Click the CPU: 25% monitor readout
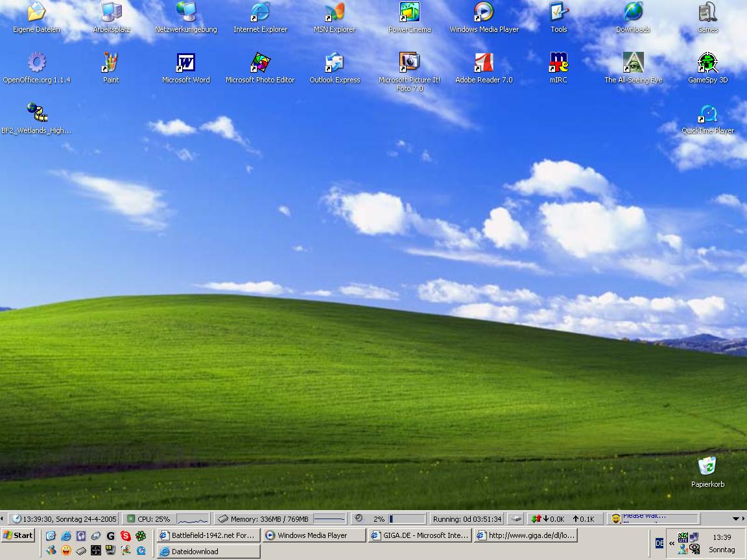The width and height of the screenshot is (747, 560). coord(166,519)
